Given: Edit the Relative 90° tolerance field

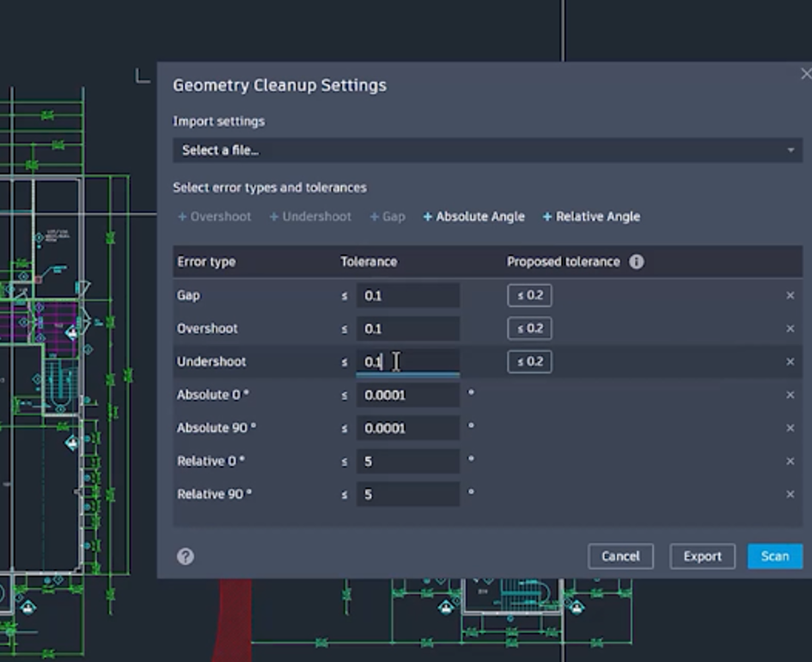Looking at the screenshot, I should click(407, 494).
